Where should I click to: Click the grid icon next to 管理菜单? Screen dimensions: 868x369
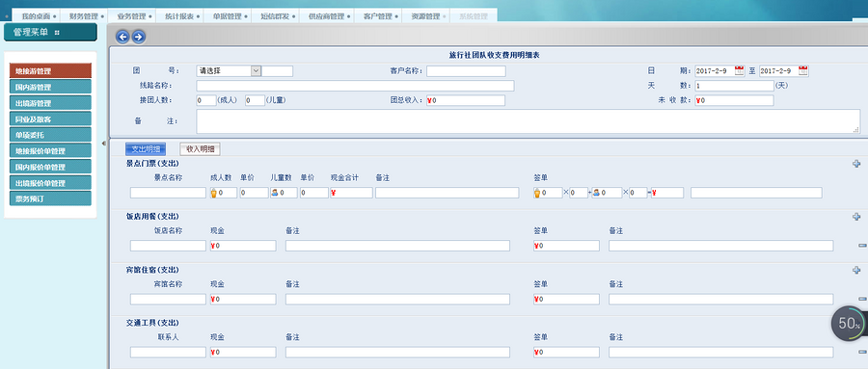tap(57, 33)
